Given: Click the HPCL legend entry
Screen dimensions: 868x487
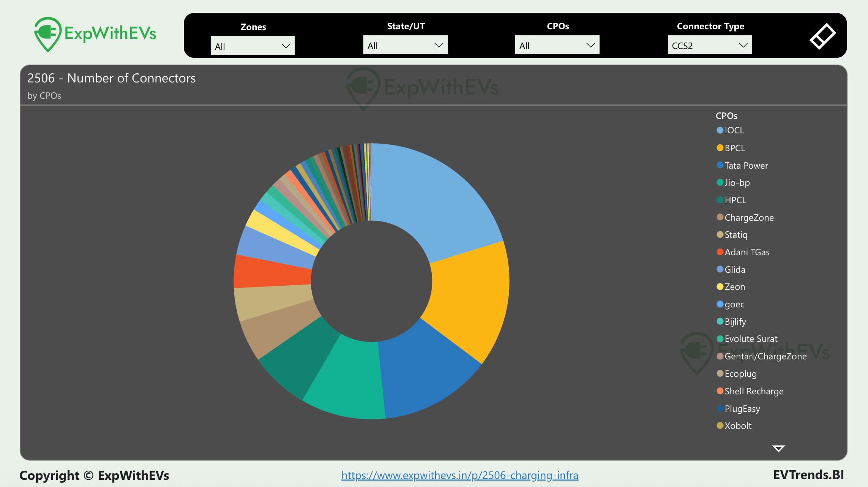Looking at the screenshot, I should pyautogui.click(x=731, y=200).
